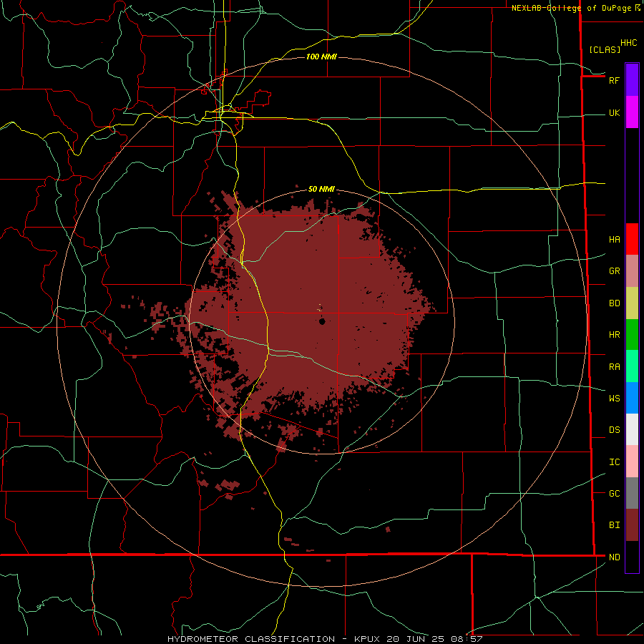The height and width of the screenshot is (644, 644).
Task: Click the green HR heavy rain swatch
Action: tap(632, 335)
